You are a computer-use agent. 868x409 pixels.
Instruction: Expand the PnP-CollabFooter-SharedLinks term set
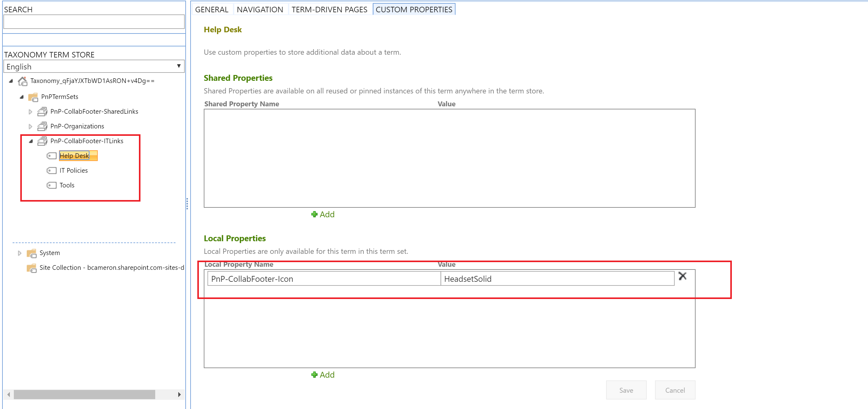30,112
